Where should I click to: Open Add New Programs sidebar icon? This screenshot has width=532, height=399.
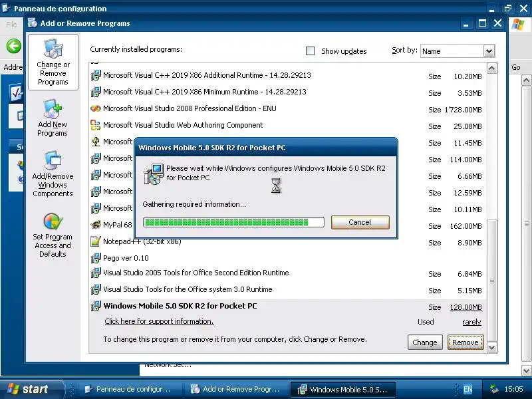[x=53, y=108]
